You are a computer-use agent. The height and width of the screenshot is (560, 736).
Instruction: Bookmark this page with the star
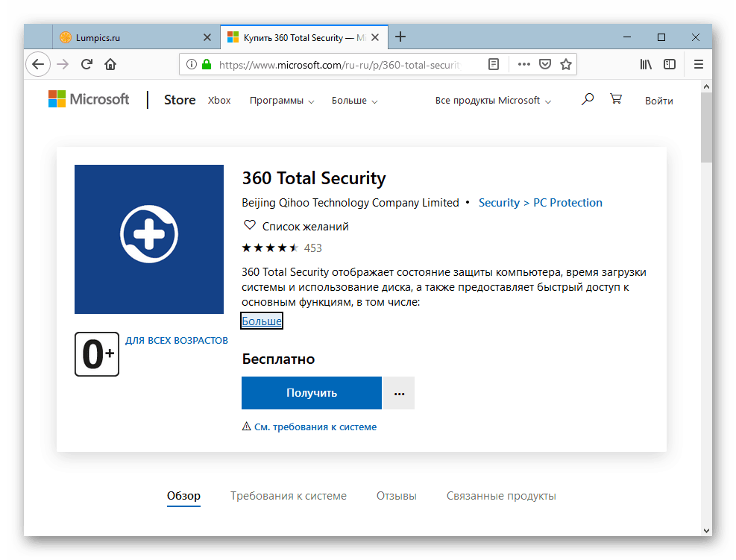(x=566, y=64)
